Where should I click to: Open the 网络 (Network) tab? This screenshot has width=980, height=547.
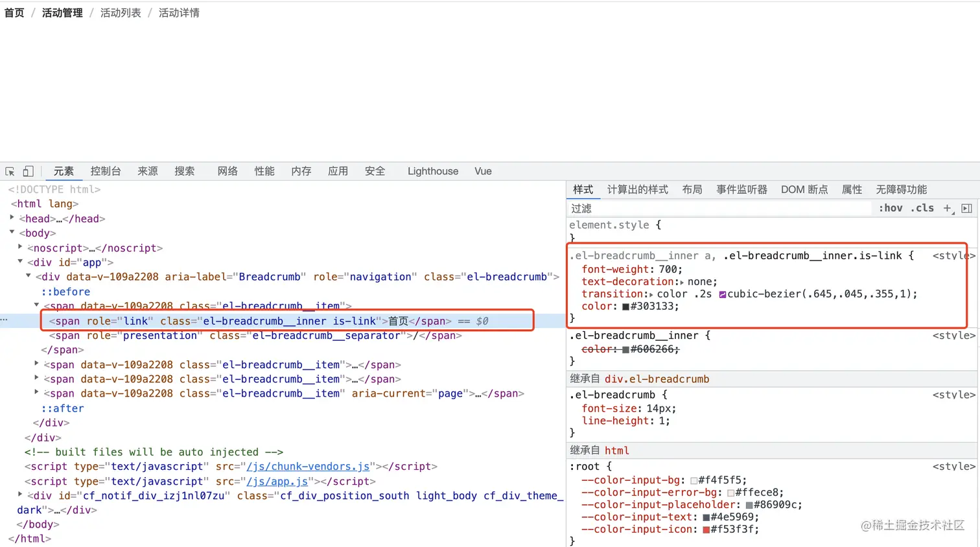click(227, 171)
